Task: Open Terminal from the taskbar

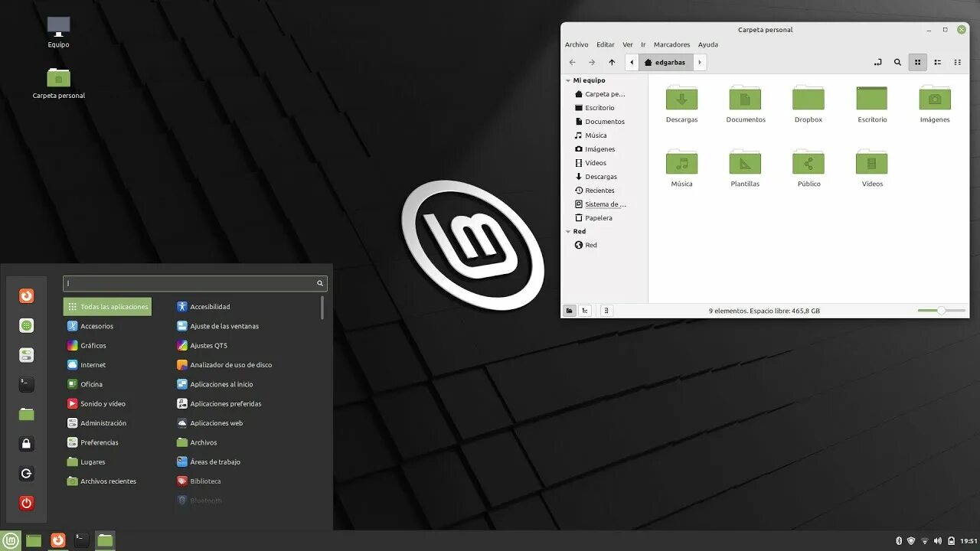Action: coord(81,540)
